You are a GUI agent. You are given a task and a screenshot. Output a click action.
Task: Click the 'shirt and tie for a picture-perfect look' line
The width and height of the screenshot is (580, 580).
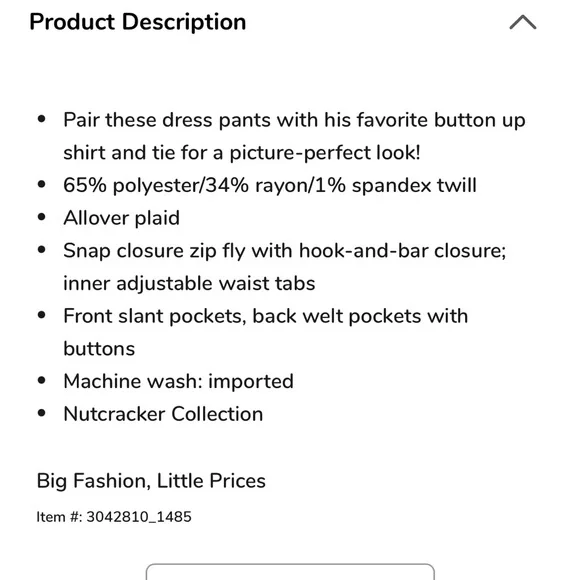[242, 153]
